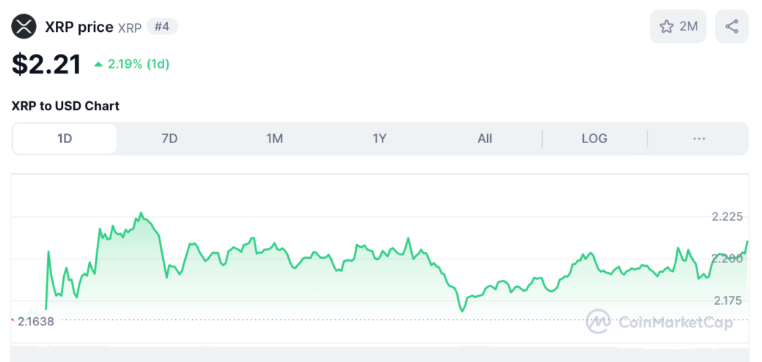The width and height of the screenshot is (762, 362).
Task: Click the XRP coin logo icon
Action: 24,26
